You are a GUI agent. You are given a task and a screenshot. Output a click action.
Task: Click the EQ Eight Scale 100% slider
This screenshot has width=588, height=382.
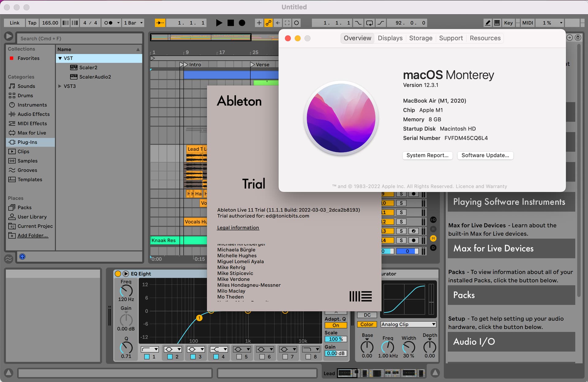(x=336, y=339)
